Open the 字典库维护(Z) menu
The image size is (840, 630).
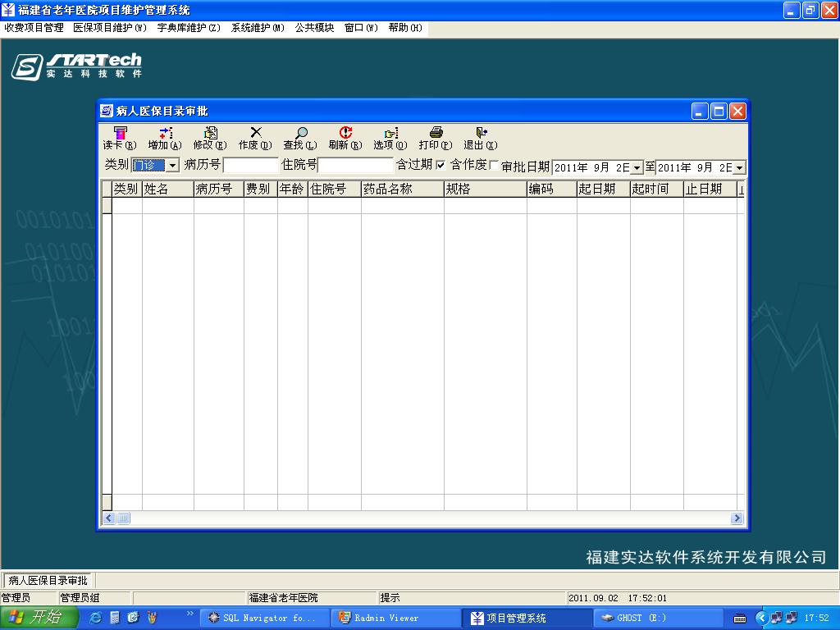coord(189,28)
